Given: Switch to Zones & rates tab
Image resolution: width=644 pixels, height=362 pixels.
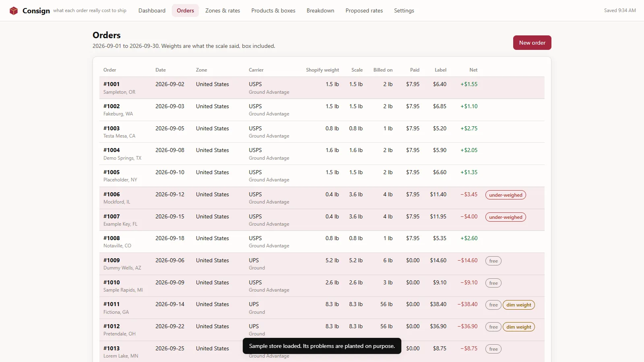Looking at the screenshot, I should tap(223, 10).
